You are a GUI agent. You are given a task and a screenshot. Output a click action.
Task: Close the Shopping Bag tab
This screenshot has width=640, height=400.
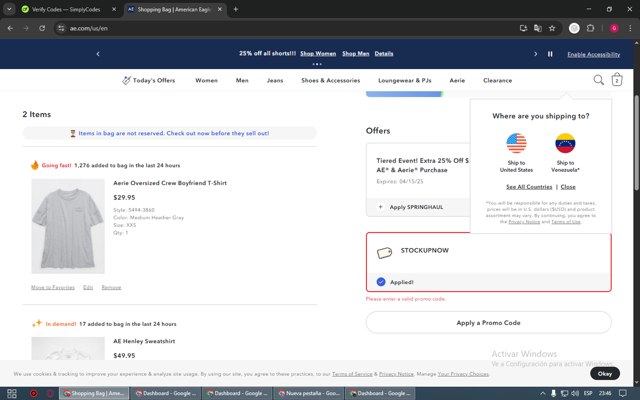[x=220, y=9]
